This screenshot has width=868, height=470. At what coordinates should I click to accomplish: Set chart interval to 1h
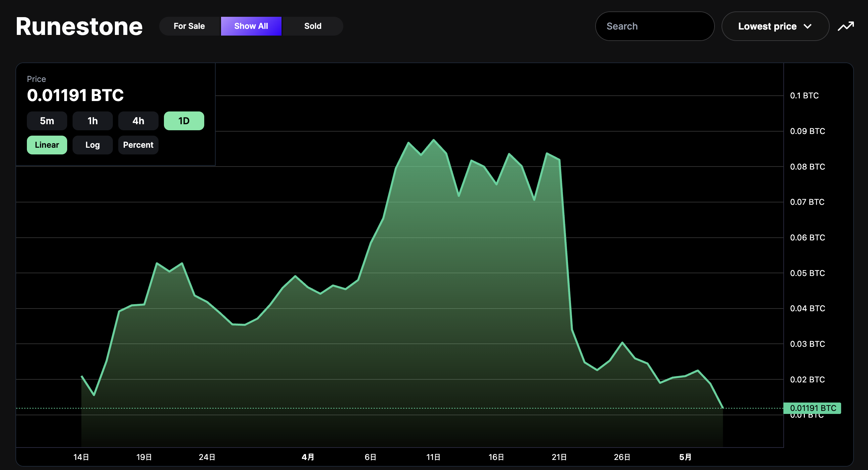click(x=93, y=121)
